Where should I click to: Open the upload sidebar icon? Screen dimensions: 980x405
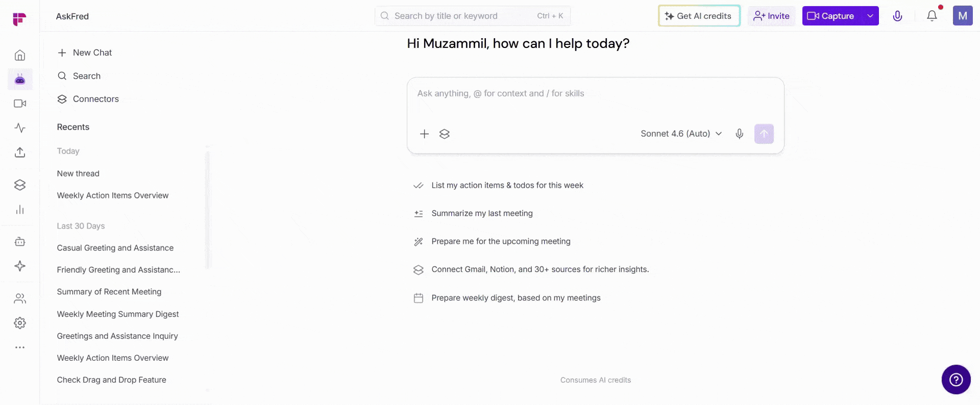pos(20,152)
